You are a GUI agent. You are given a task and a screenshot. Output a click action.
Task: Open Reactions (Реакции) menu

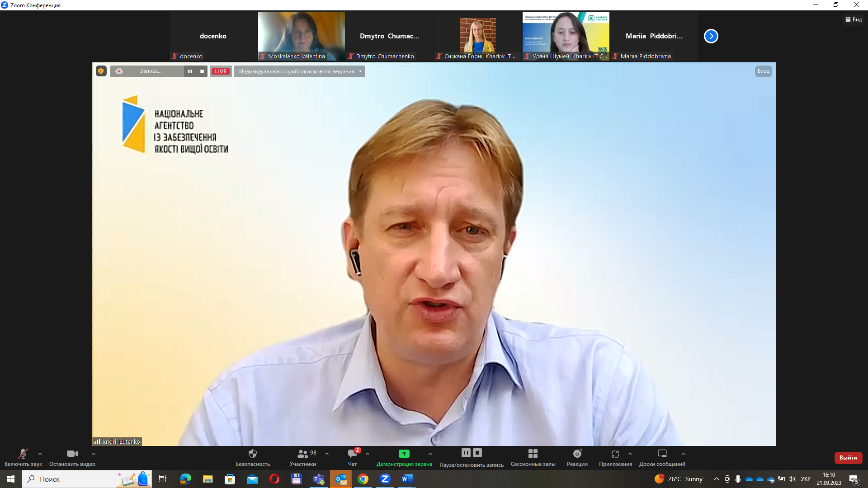[x=577, y=454]
